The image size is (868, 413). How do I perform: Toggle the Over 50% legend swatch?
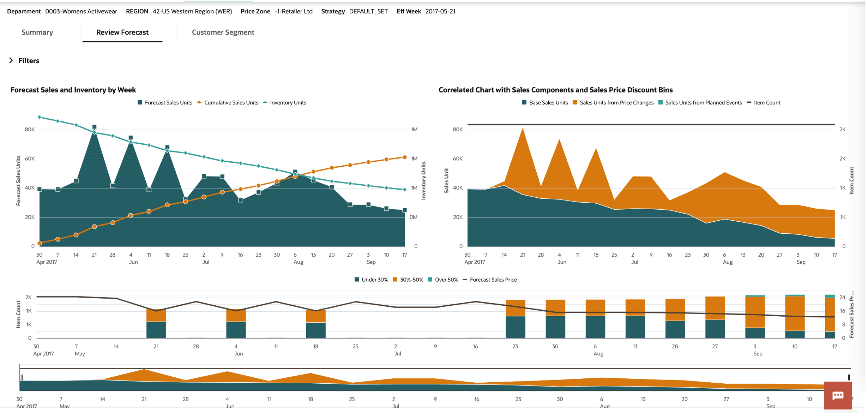(430, 280)
